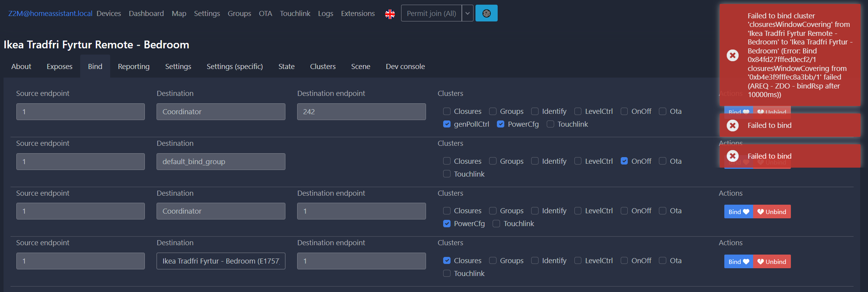The height and width of the screenshot is (292, 868).
Task: Dismiss the closuresWindowCovering bind error icon
Action: pyautogui.click(x=732, y=55)
